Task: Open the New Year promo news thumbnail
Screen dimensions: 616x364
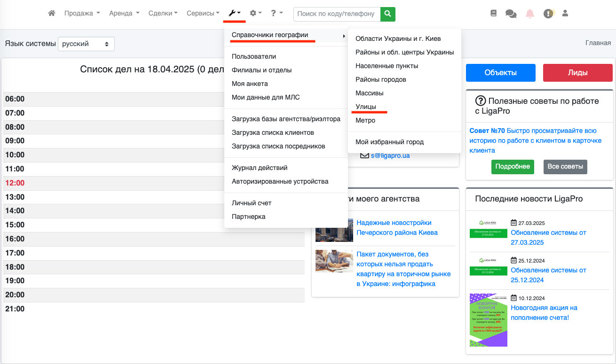Action: [x=488, y=320]
